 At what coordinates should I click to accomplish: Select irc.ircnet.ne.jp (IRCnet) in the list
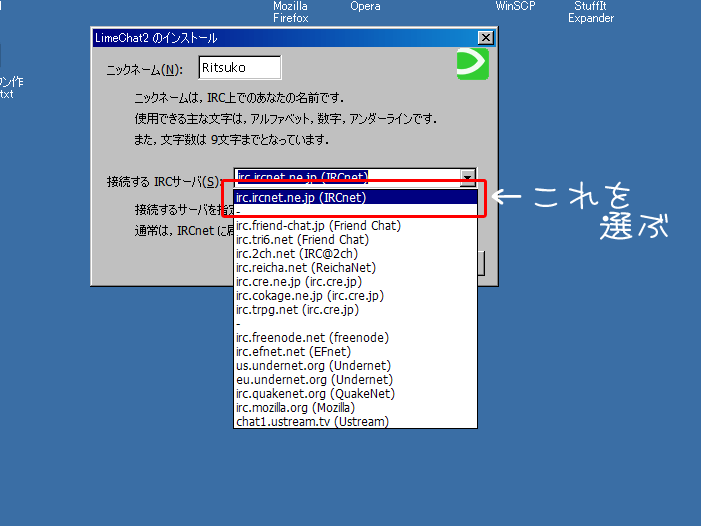click(x=355, y=198)
